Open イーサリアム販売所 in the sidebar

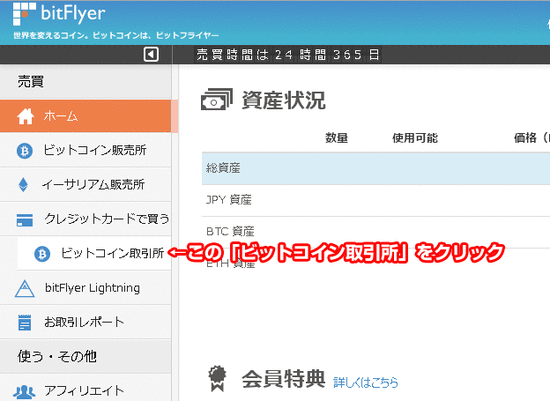pos(86,185)
